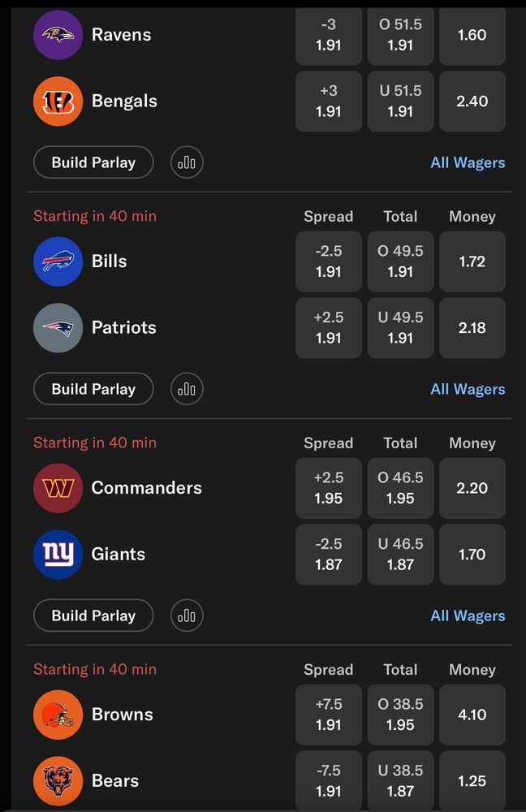The width and height of the screenshot is (526, 812).
Task: View All Wagers for Ravens-Bengals game
Action: (468, 162)
